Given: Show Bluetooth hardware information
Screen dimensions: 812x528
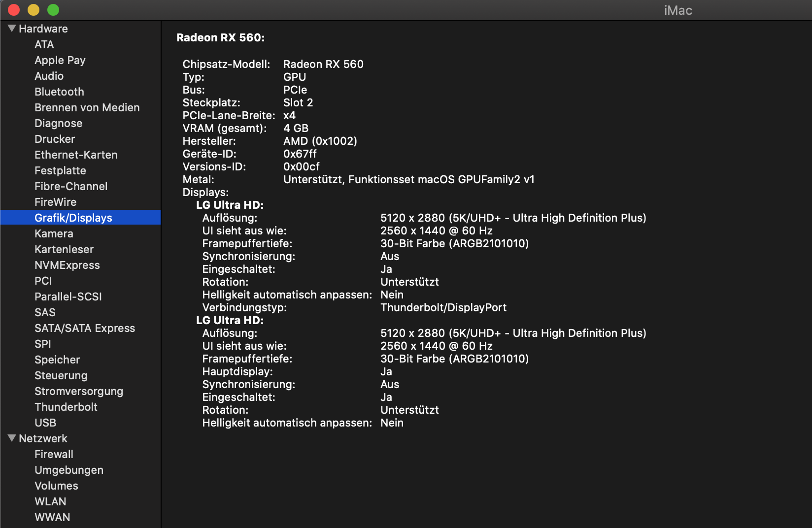Looking at the screenshot, I should (x=59, y=92).
